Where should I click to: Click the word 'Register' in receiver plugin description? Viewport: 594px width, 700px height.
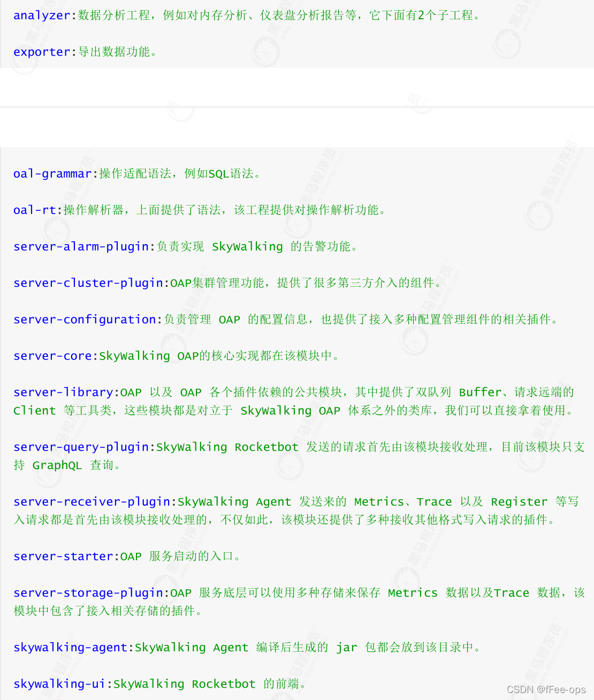519,502
